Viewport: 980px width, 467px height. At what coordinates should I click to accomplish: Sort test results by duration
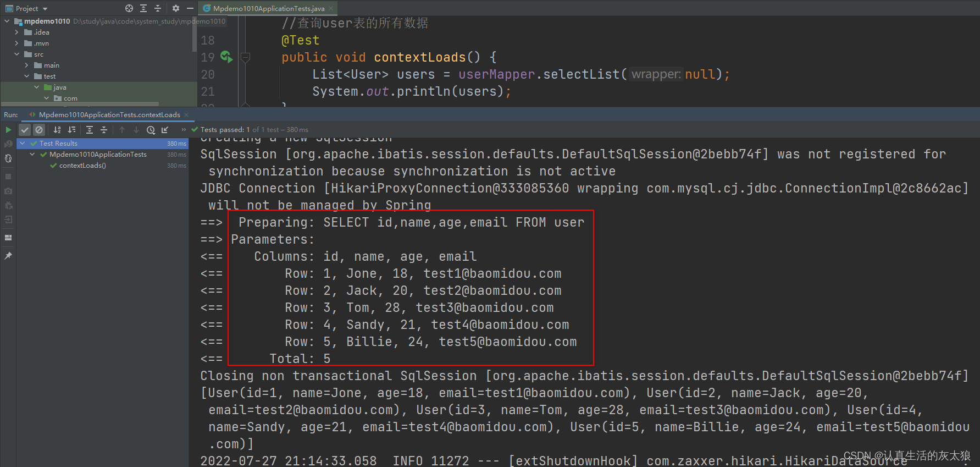[71, 130]
